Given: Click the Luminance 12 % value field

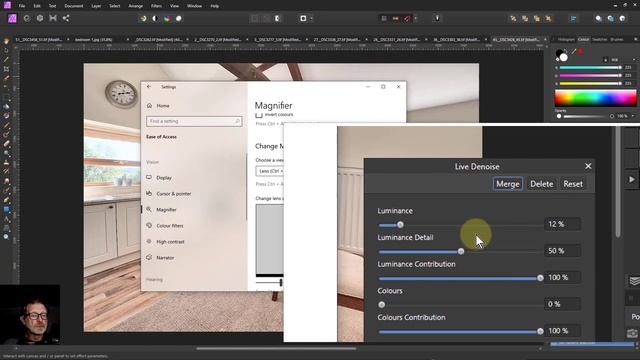Looking at the screenshot, I should tap(562, 224).
